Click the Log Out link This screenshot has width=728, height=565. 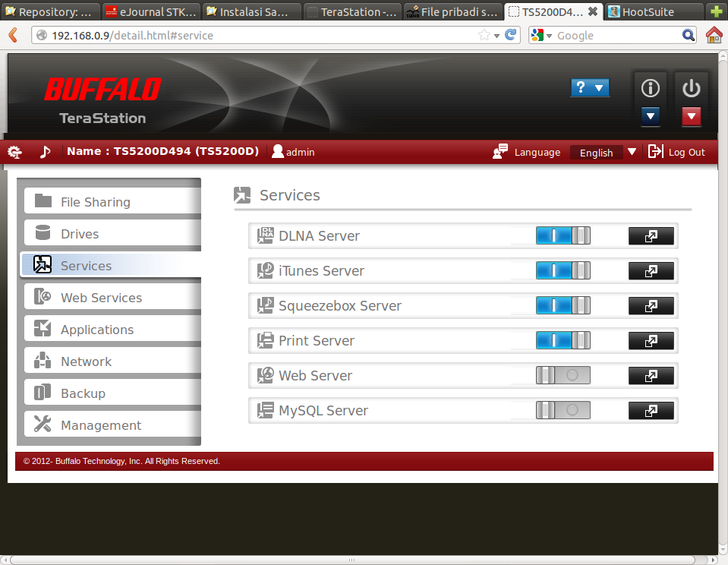pos(686,153)
